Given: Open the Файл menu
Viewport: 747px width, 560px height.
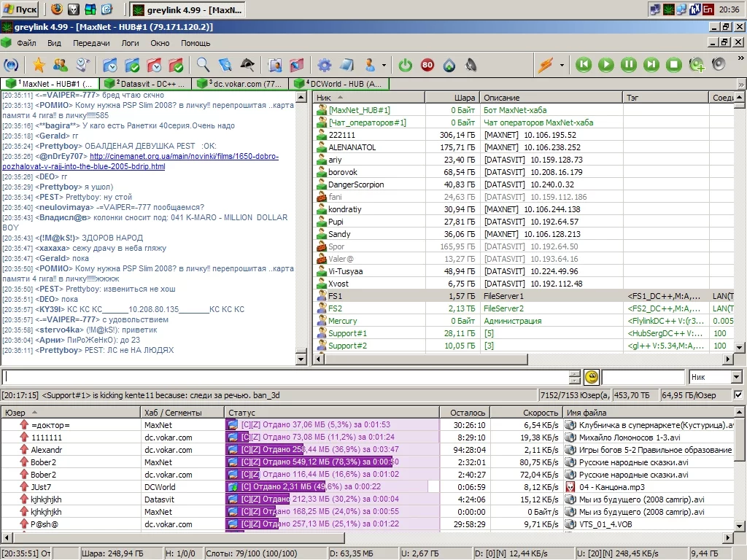Looking at the screenshot, I should (27, 43).
